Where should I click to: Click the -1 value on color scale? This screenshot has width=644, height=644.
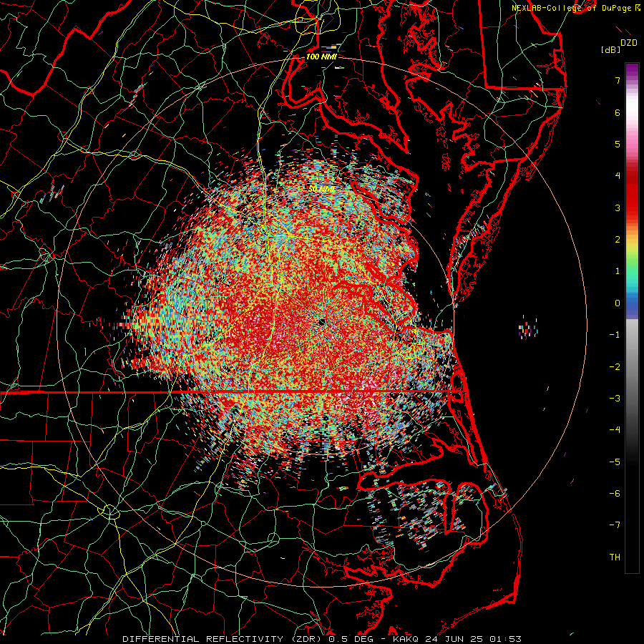(615, 335)
